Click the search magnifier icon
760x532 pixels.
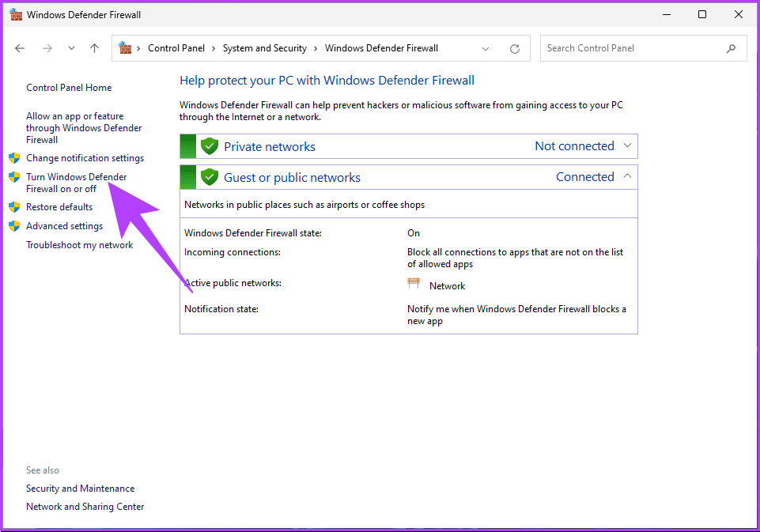(732, 48)
